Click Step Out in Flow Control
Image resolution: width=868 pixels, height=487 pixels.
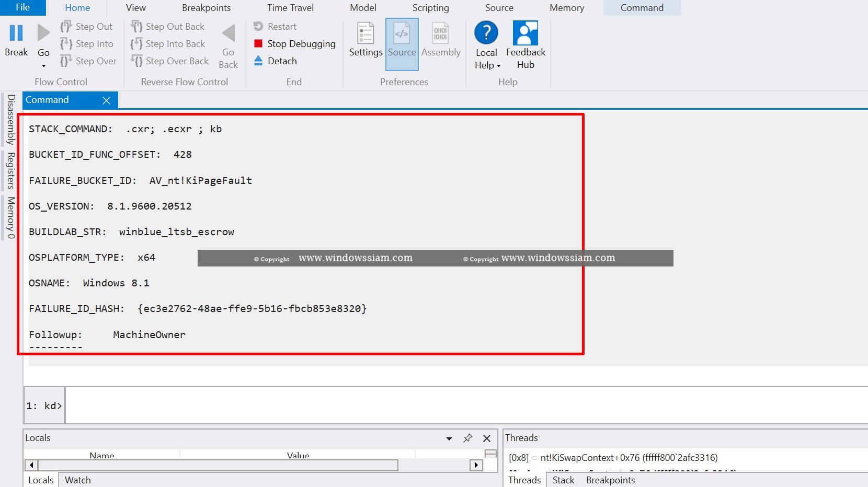87,27
